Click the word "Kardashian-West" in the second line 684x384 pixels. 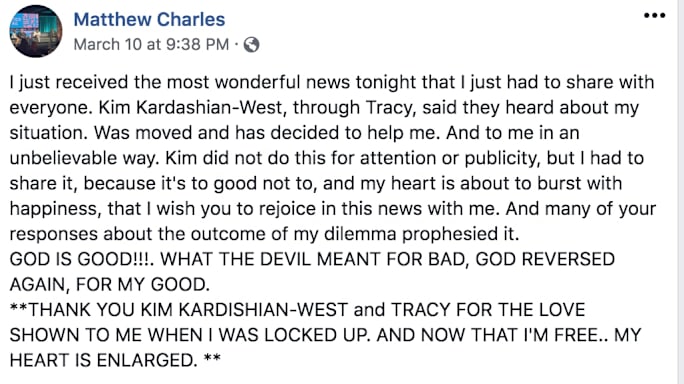pos(209,107)
